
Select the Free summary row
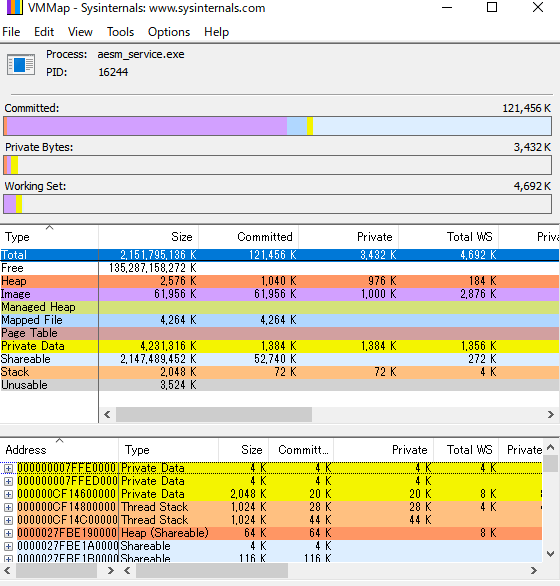point(280,268)
